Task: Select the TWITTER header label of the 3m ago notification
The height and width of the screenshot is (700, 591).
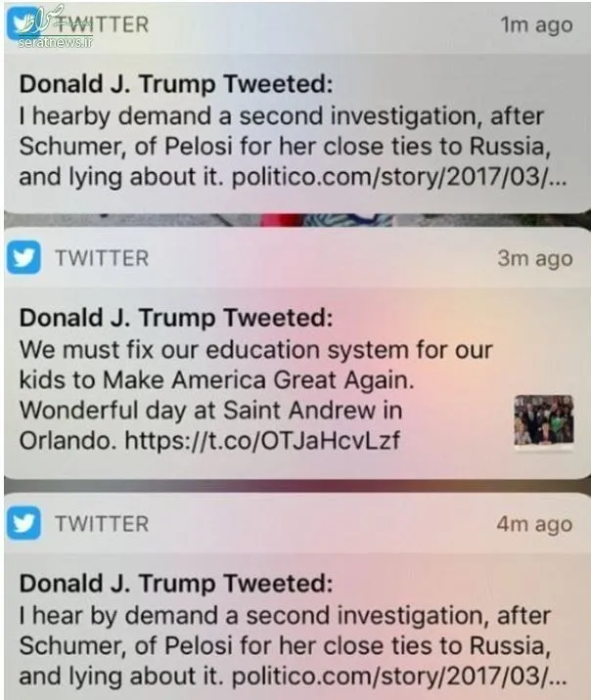Action: [102, 258]
